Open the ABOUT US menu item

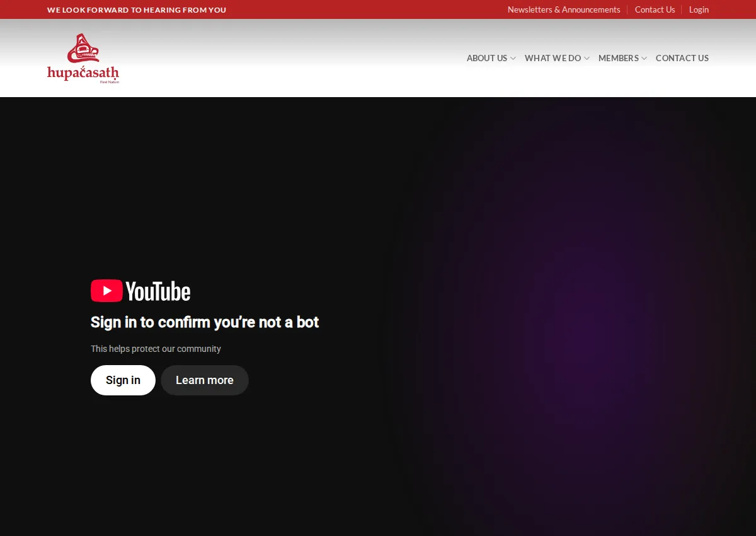click(487, 58)
